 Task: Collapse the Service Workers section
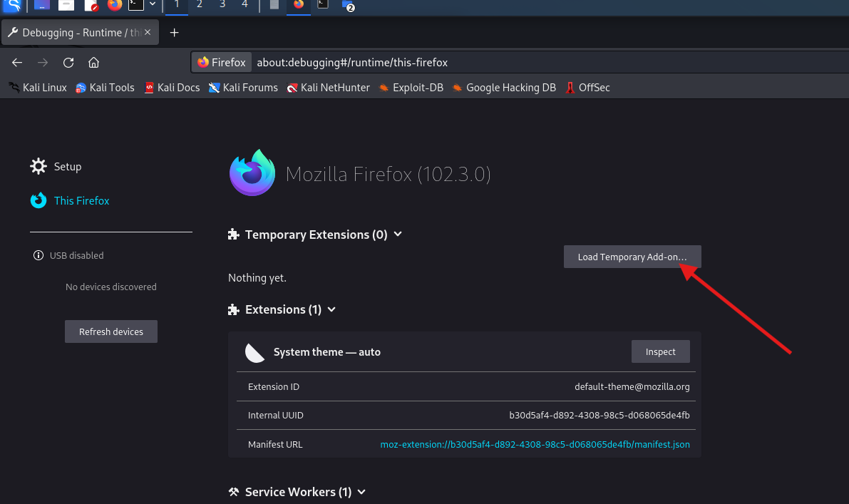(361, 492)
